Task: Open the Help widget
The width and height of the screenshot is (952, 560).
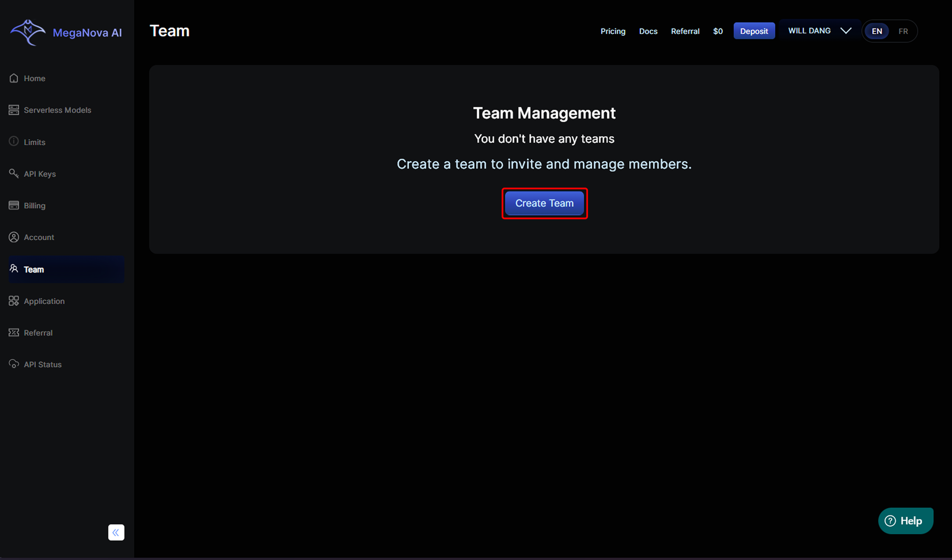Action: [x=905, y=521]
